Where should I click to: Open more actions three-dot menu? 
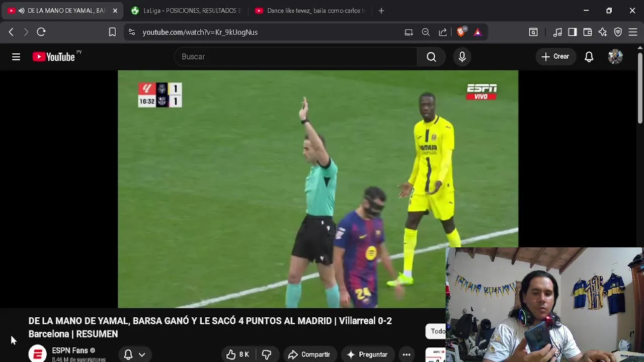[x=407, y=354]
